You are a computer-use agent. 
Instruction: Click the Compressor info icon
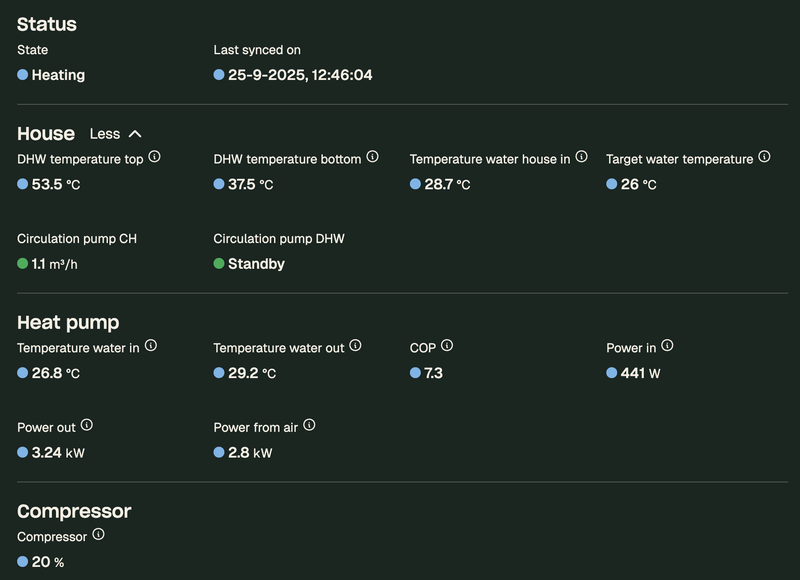[98, 535]
